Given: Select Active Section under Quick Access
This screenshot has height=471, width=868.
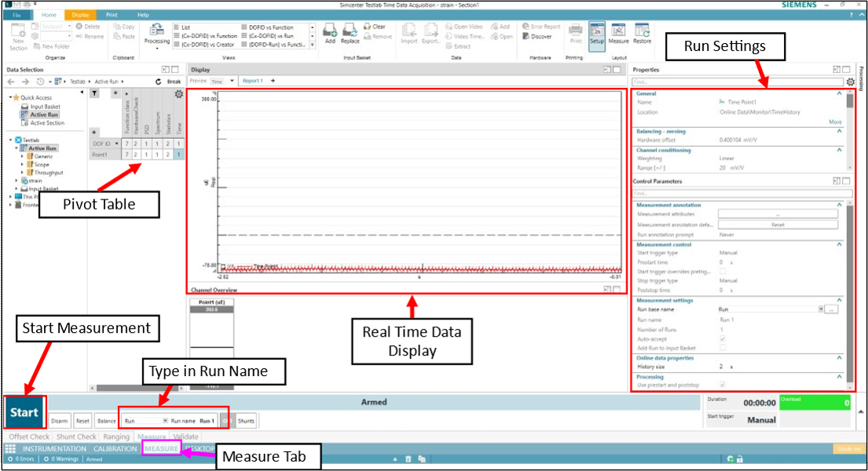Looking at the screenshot, I should coord(47,123).
